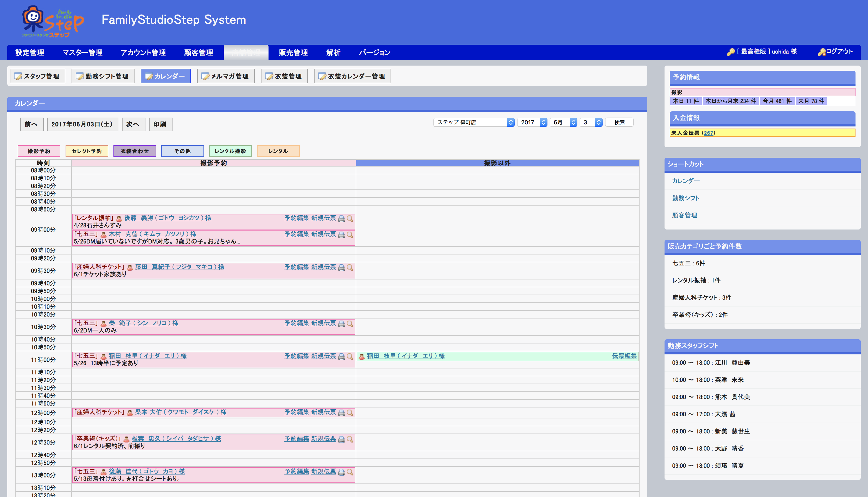Viewport: 868px width, 497px height.
Task: Click person icon beside 稲田 枝里 green entry
Action: 361,356
